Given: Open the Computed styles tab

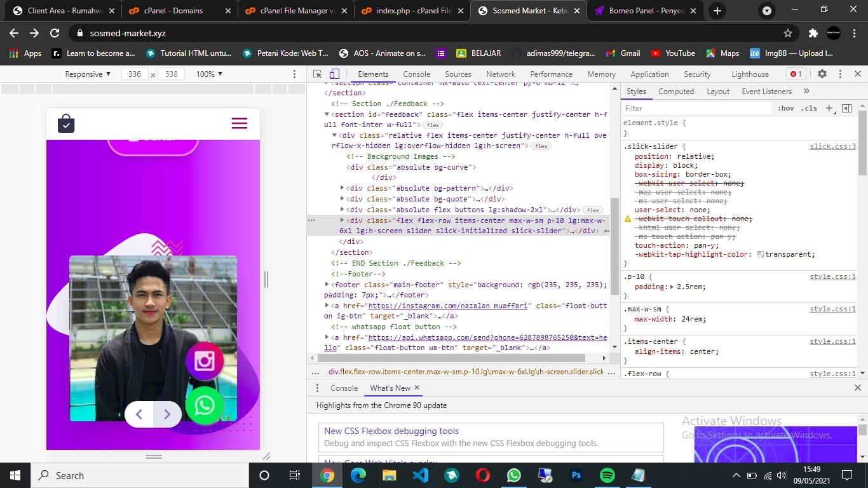Looking at the screenshot, I should (676, 91).
